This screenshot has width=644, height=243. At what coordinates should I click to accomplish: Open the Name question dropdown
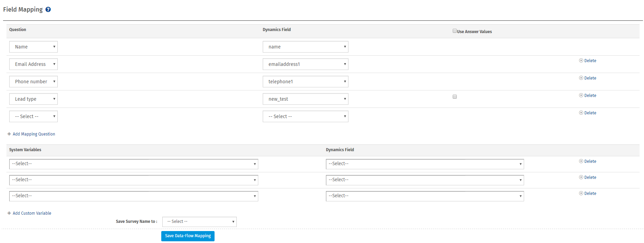coord(33,47)
